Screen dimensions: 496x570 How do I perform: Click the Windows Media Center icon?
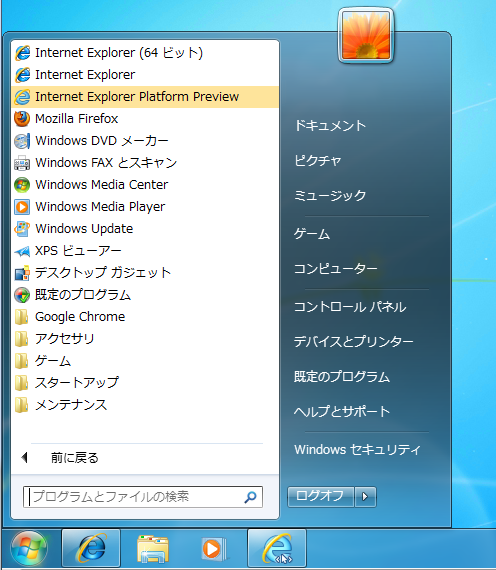click(22, 185)
